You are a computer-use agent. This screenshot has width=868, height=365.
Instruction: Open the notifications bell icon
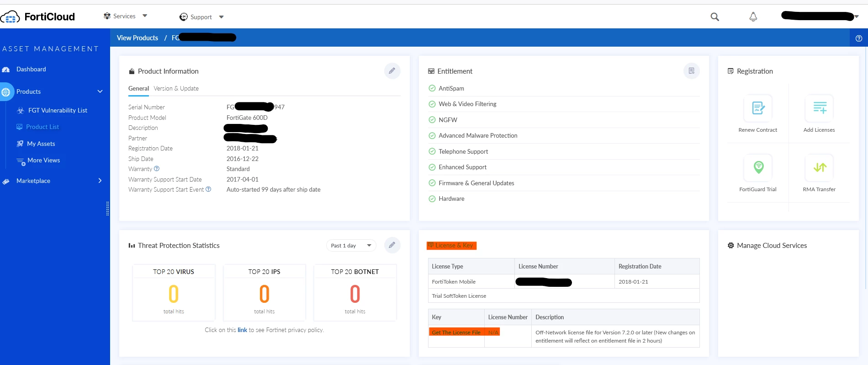click(x=753, y=17)
